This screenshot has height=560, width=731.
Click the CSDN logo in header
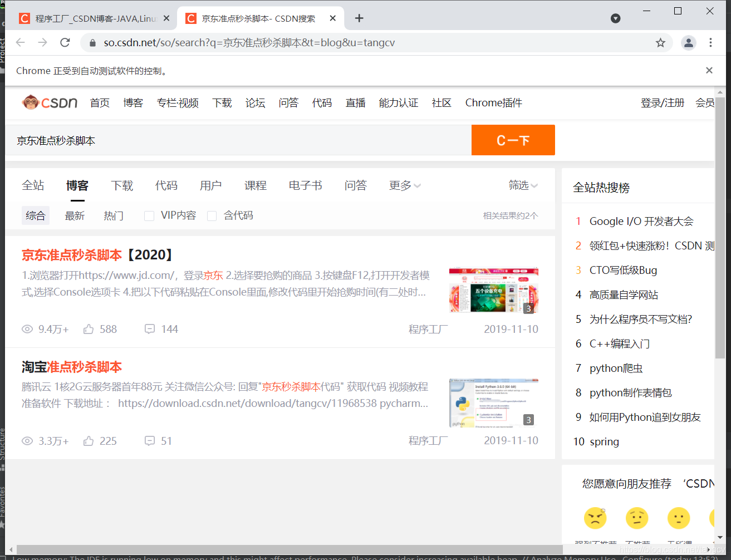tap(50, 102)
